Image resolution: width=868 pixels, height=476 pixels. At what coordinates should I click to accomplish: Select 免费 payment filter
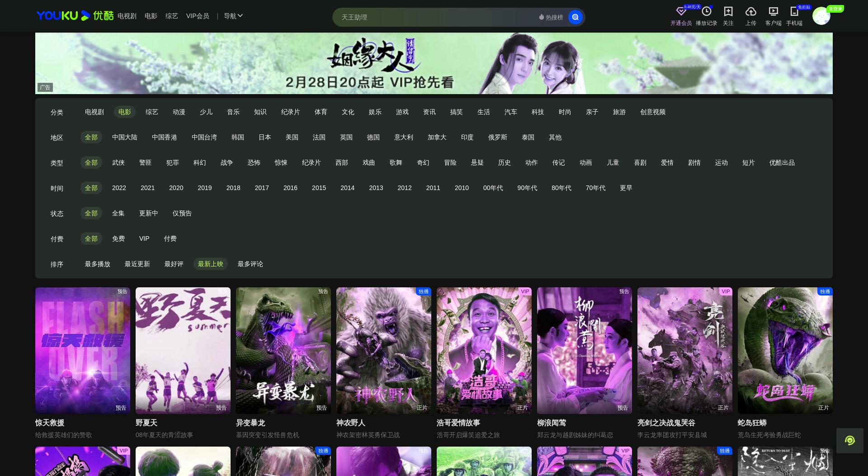point(118,238)
